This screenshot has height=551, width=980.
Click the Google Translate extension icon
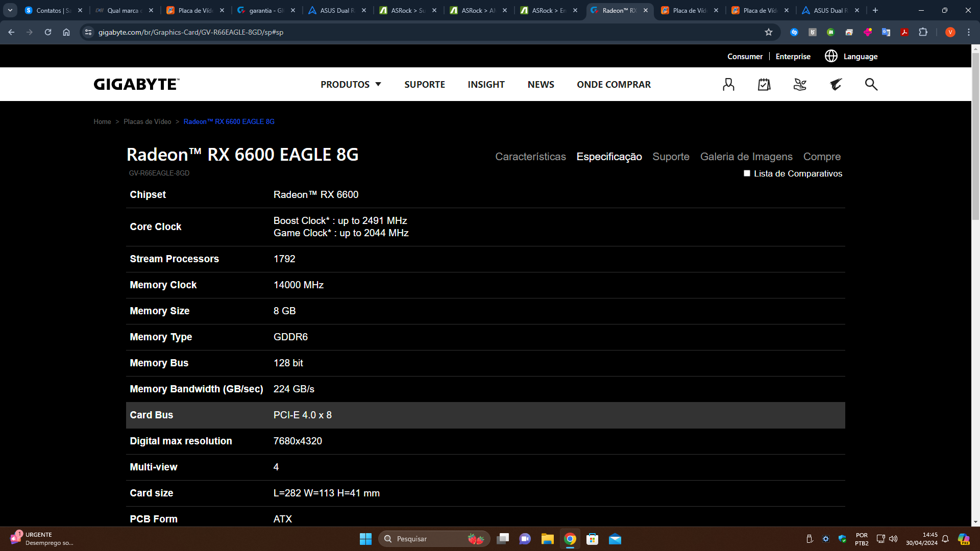[886, 32]
